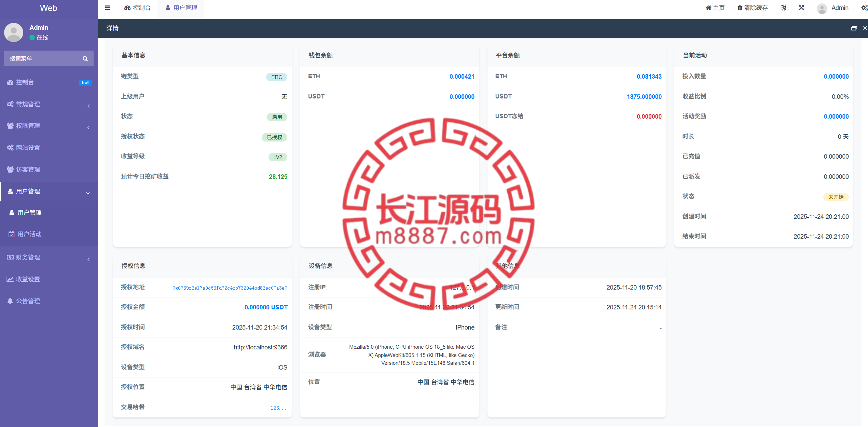Expand the 常规管理 submenu arrow
Viewport: 868px width, 427px height.
(x=88, y=106)
